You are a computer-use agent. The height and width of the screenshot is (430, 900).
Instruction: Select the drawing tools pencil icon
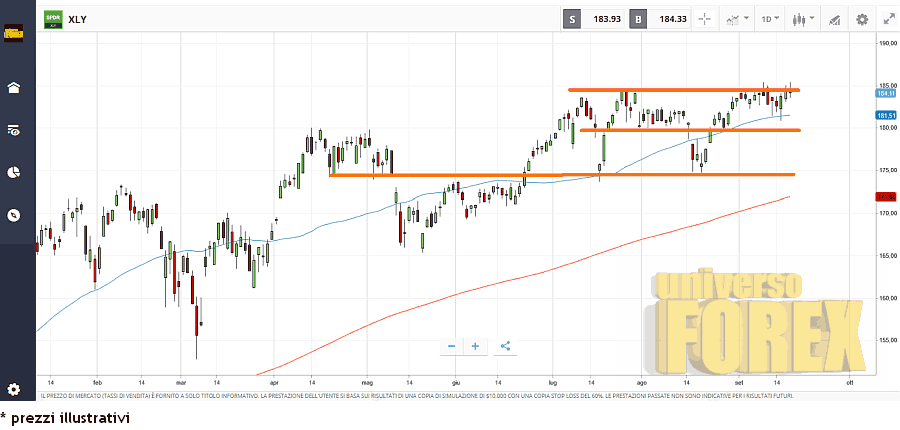click(x=832, y=19)
